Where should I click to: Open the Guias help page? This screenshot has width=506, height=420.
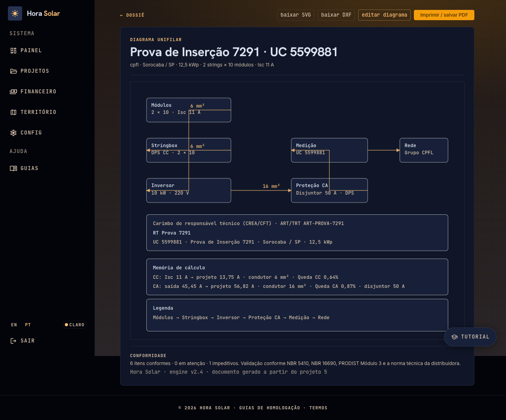pos(30,168)
